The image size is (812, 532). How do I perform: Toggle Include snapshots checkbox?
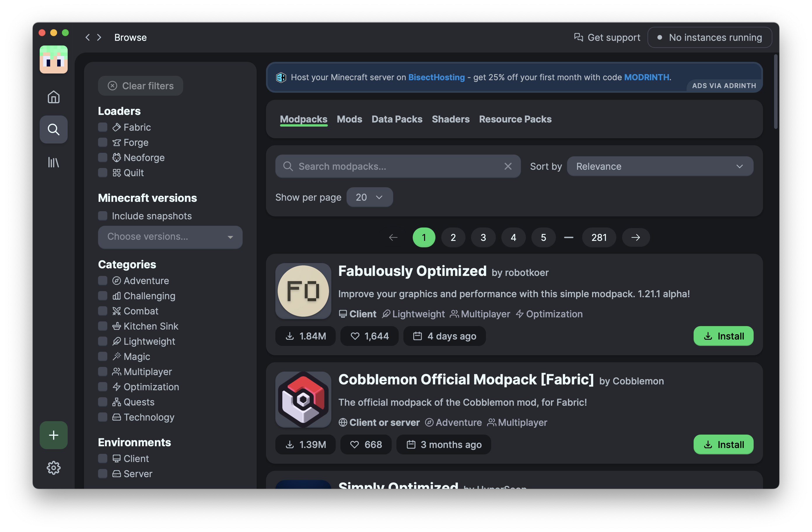pos(103,216)
